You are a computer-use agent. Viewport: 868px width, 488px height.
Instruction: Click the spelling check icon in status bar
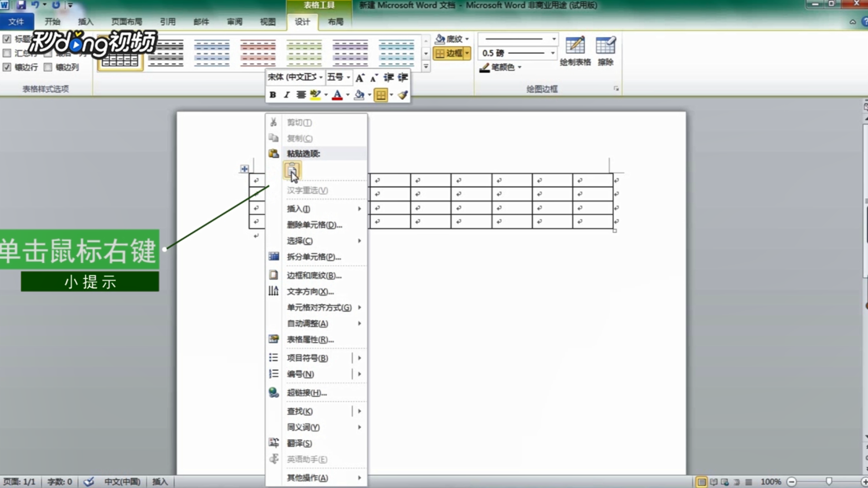coord(89,482)
